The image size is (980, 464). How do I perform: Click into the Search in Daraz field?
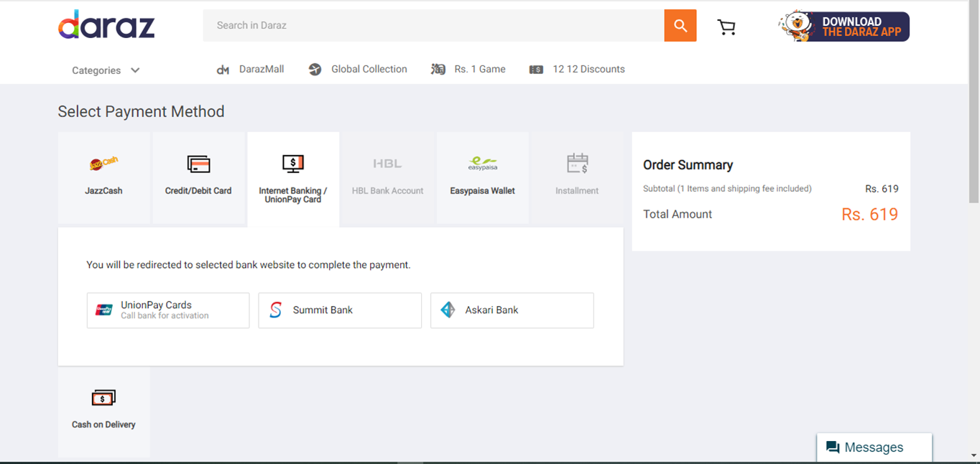434,26
